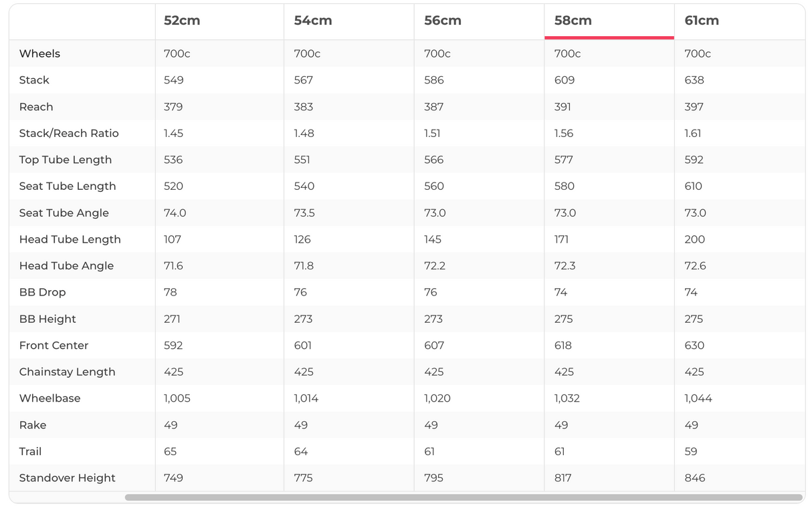Click the highlighted 58cm column header
812x508 pixels.
click(x=573, y=21)
